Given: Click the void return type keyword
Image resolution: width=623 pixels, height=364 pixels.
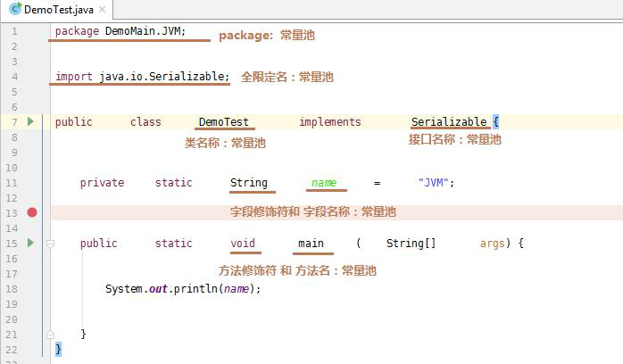Looking at the screenshot, I should (242, 244).
